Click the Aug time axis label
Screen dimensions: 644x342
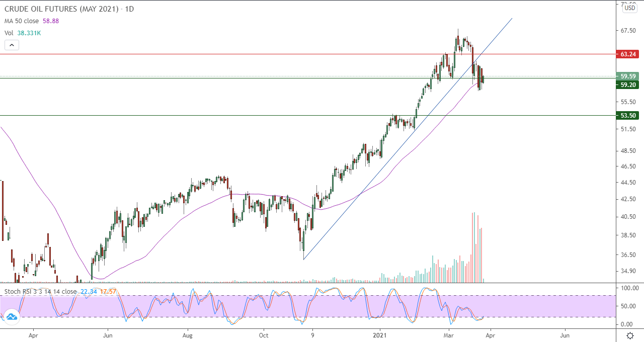tap(188, 334)
